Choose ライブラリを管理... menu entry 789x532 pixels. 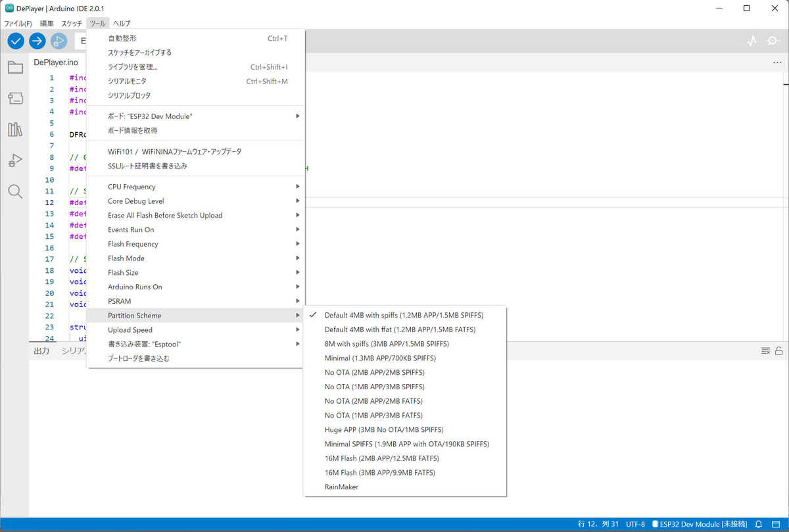click(196, 67)
